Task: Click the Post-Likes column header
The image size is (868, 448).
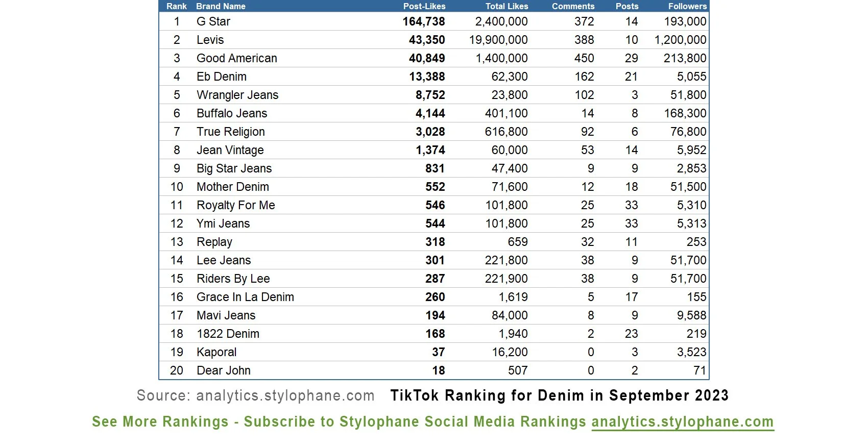Action: point(424,6)
